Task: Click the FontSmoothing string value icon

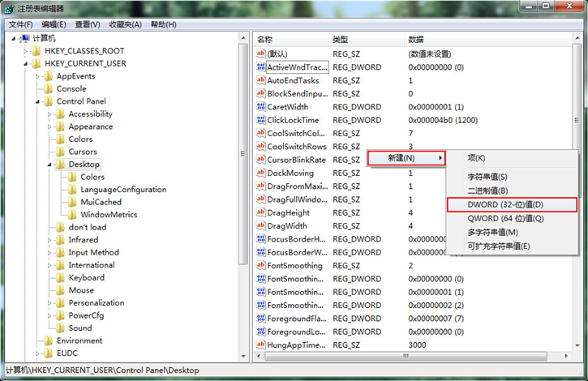Action: (261, 265)
